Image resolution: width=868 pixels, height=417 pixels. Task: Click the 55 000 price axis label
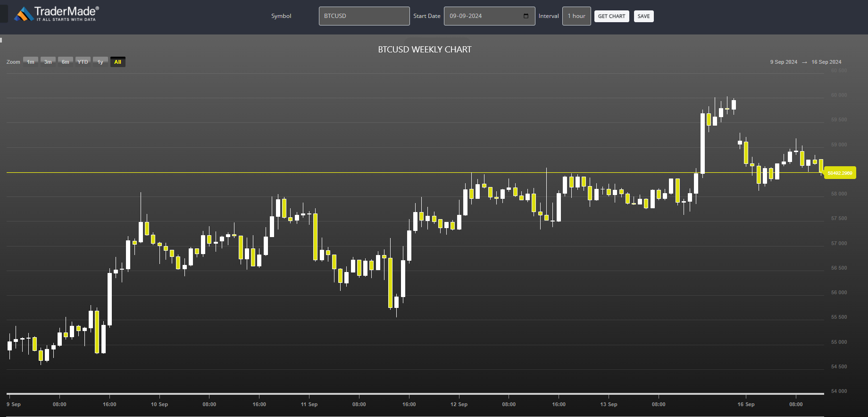[x=839, y=342]
